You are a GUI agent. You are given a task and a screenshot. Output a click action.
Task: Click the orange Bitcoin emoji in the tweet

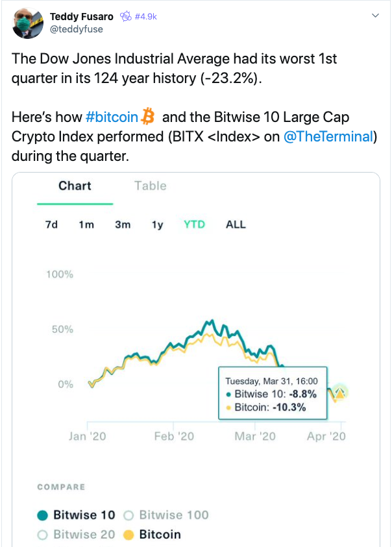click(x=148, y=117)
